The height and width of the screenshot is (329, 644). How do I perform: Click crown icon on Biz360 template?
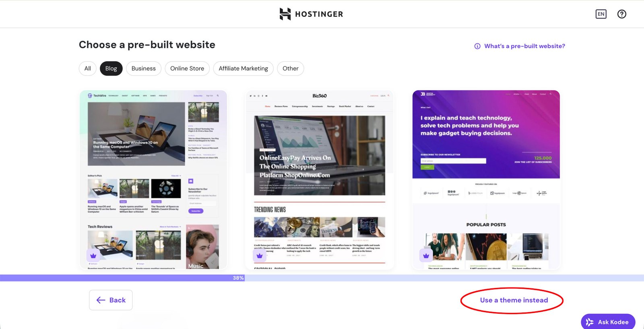click(x=260, y=255)
